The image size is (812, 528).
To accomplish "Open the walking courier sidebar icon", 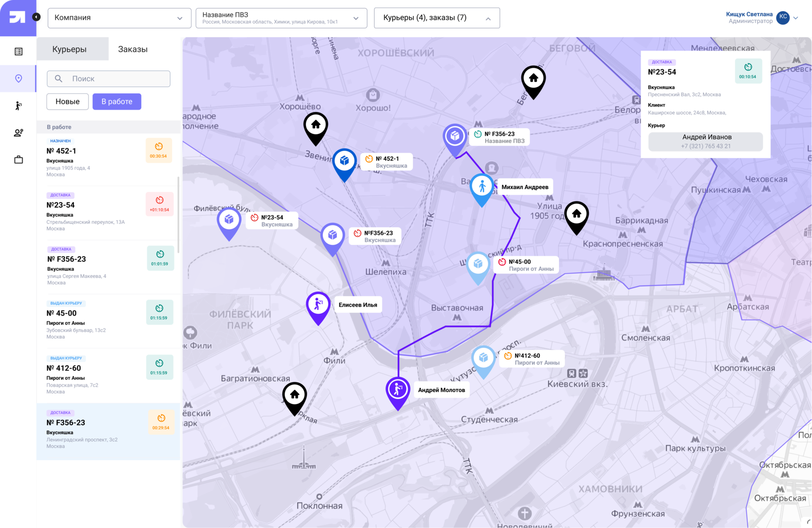I will pyautogui.click(x=18, y=105).
